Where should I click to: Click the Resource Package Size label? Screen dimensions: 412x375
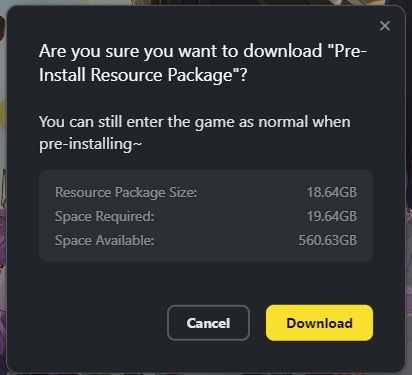coord(126,192)
